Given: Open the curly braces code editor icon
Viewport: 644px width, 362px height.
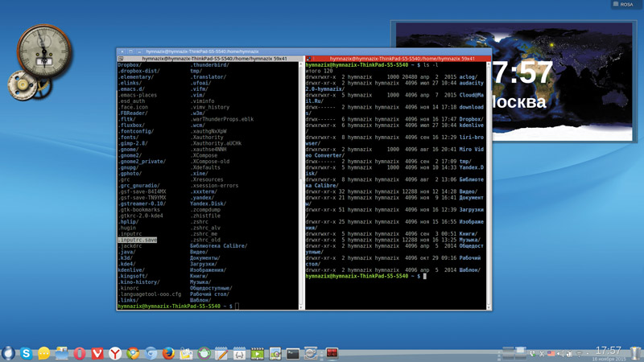Looking at the screenshot, I should pos(239,353).
